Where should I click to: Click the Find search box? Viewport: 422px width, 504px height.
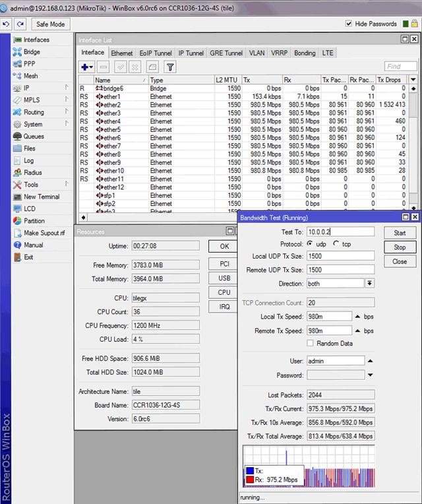(400, 66)
